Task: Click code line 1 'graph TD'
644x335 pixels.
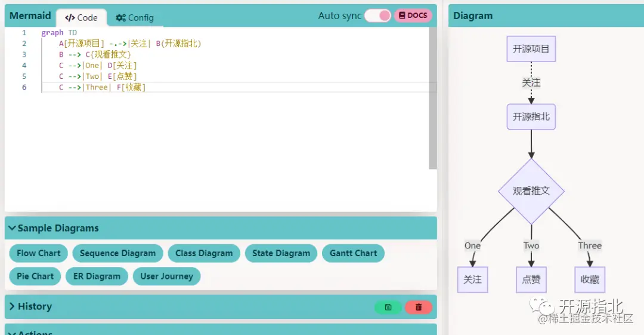Action: click(59, 32)
